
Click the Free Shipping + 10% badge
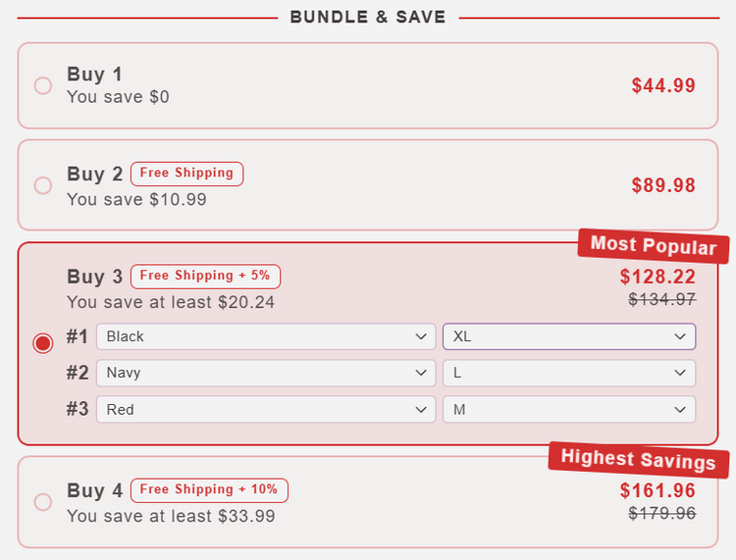pyautogui.click(x=209, y=489)
